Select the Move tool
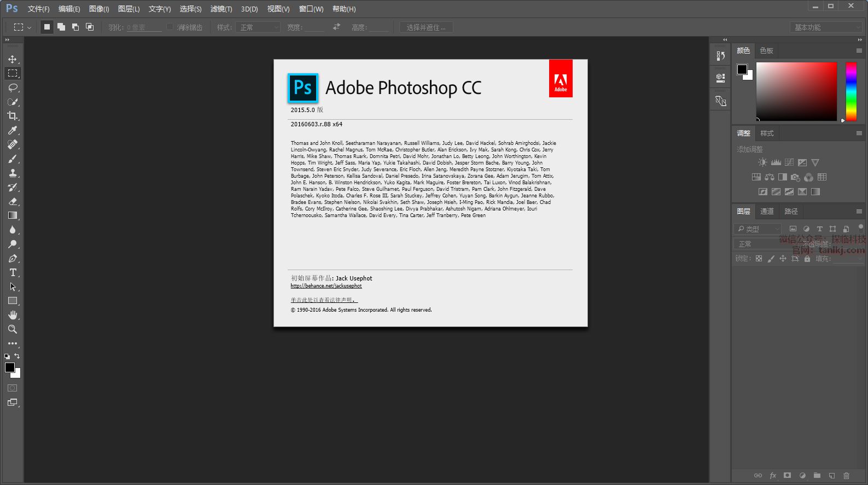Image resolution: width=868 pixels, height=485 pixels. [x=13, y=59]
